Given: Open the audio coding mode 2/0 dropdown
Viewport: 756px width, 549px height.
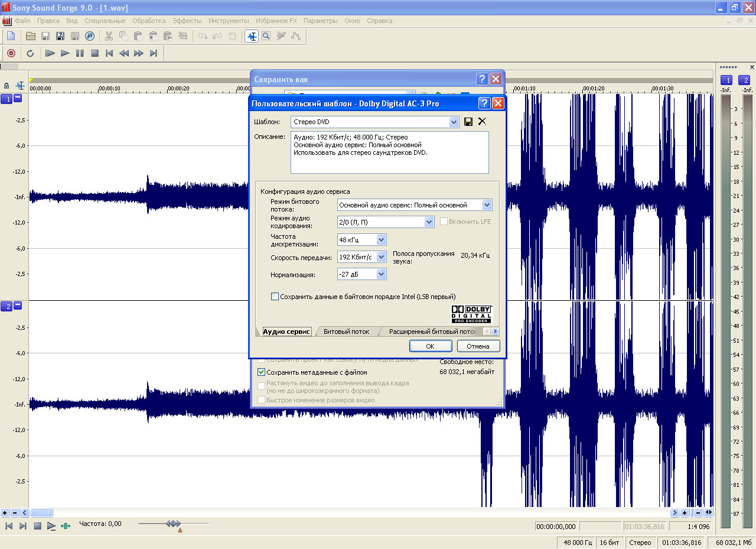Looking at the screenshot, I should pyautogui.click(x=429, y=222).
